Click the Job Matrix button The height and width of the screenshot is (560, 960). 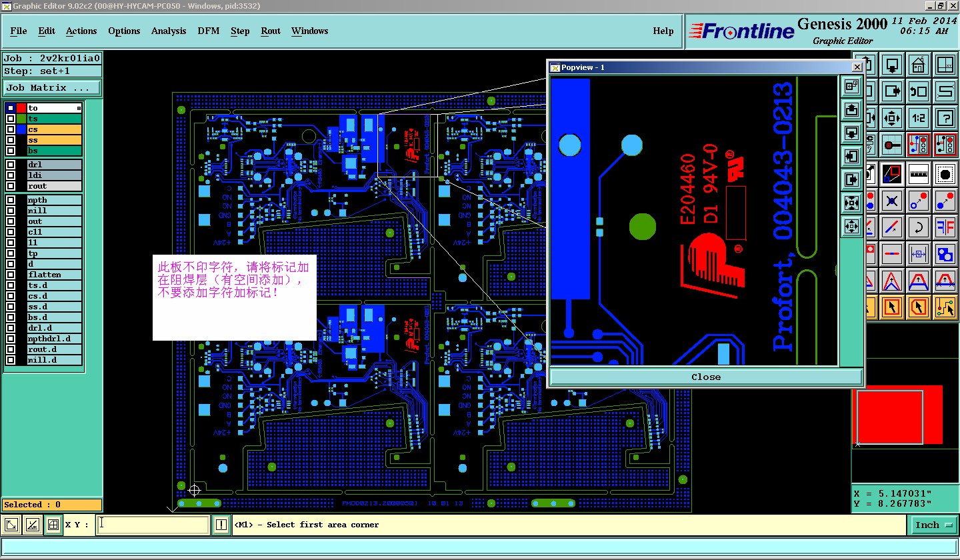(x=52, y=87)
